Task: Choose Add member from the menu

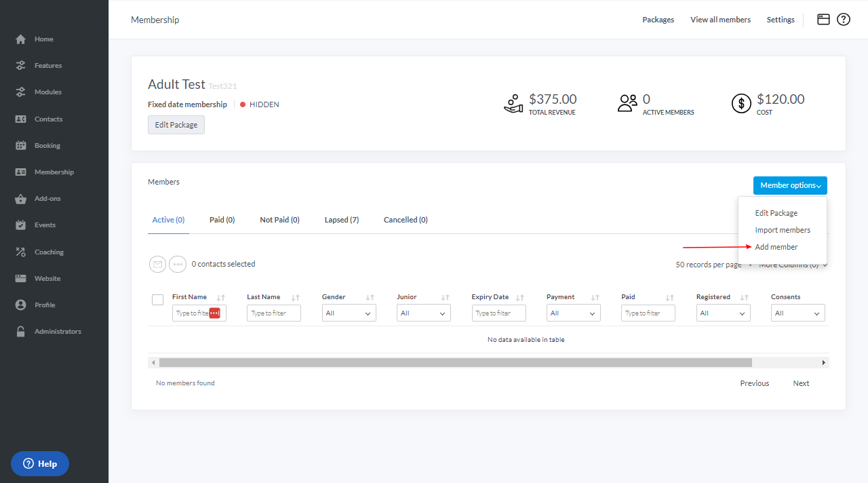Action: click(776, 247)
